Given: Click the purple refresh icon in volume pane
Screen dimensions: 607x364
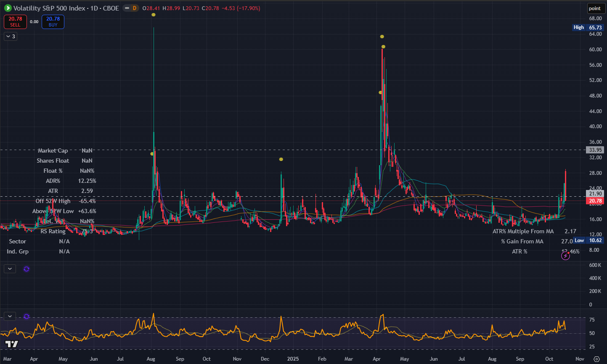Looking at the screenshot, I should pos(27,269).
